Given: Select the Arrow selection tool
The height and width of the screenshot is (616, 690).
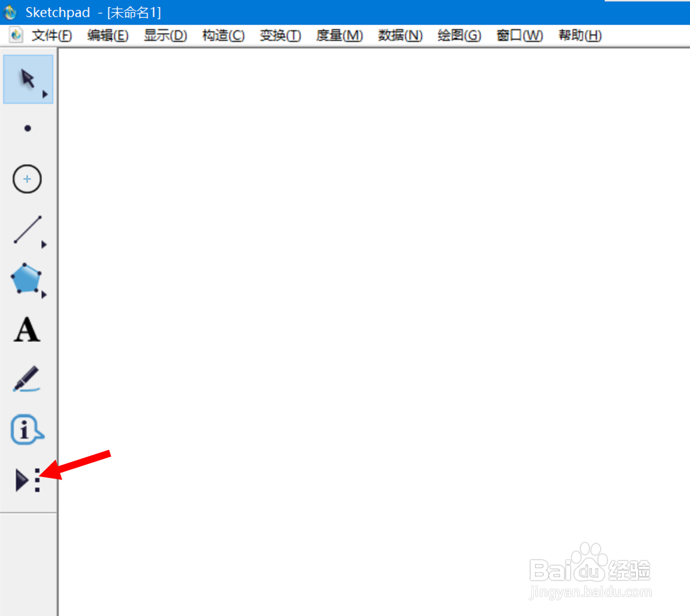Looking at the screenshot, I should (28, 79).
